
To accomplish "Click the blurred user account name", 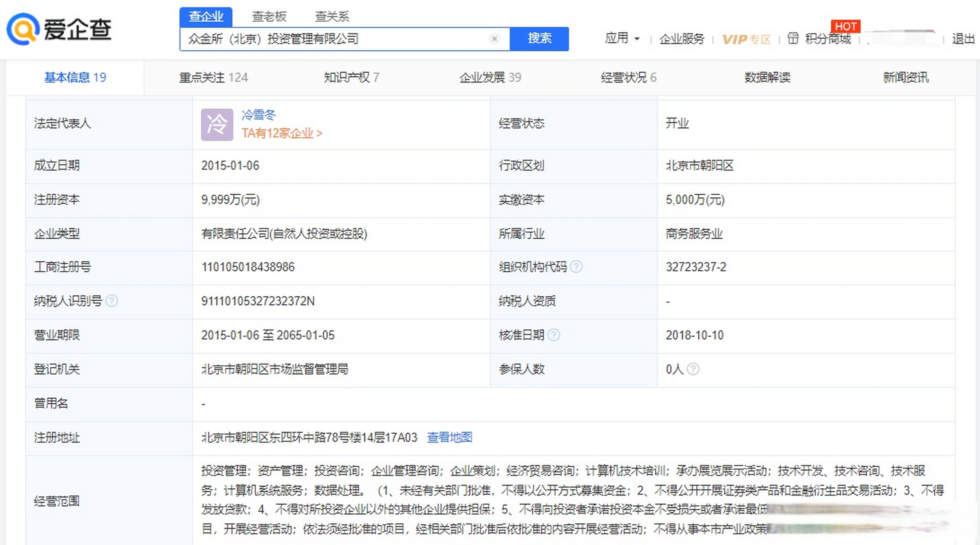I will pos(903,39).
